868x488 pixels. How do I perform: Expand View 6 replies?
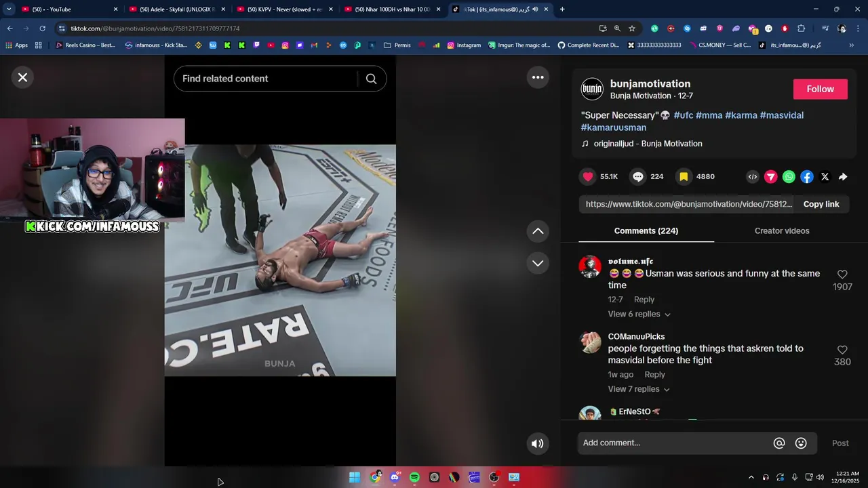pyautogui.click(x=639, y=314)
